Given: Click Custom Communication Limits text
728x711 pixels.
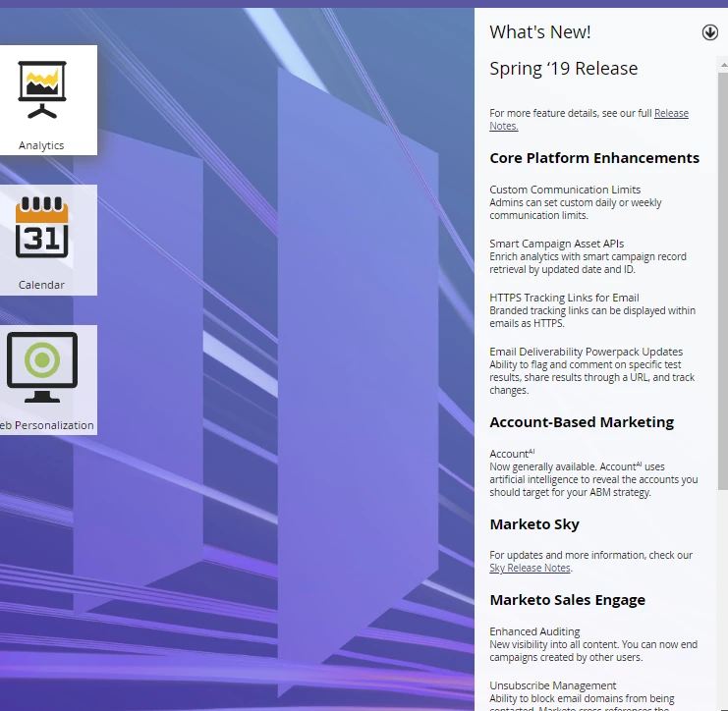Looking at the screenshot, I should coord(565,190).
